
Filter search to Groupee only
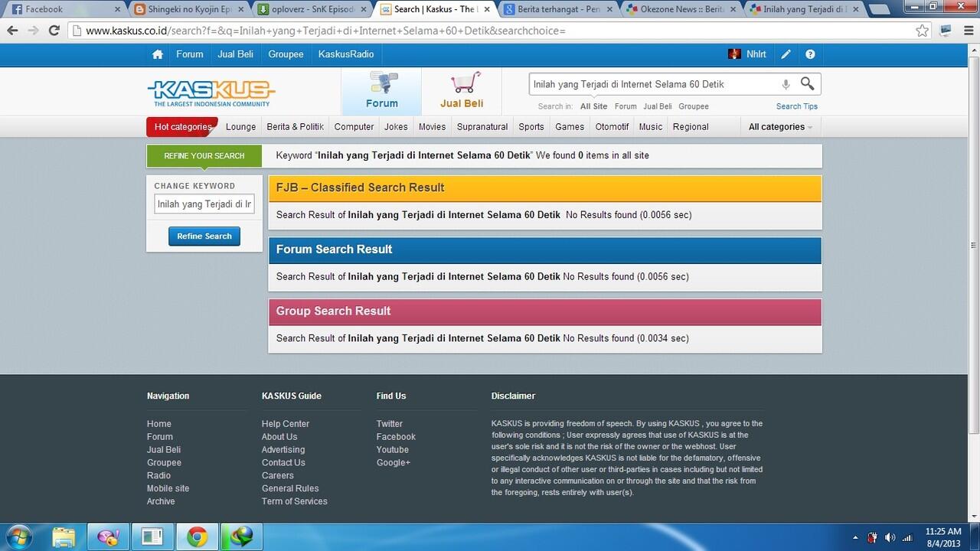[694, 106]
